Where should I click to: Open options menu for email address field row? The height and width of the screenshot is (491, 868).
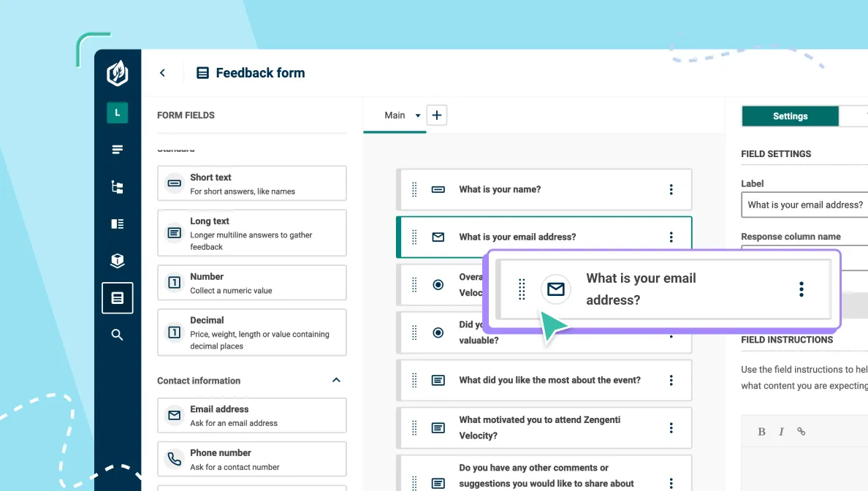coord(671,237)
